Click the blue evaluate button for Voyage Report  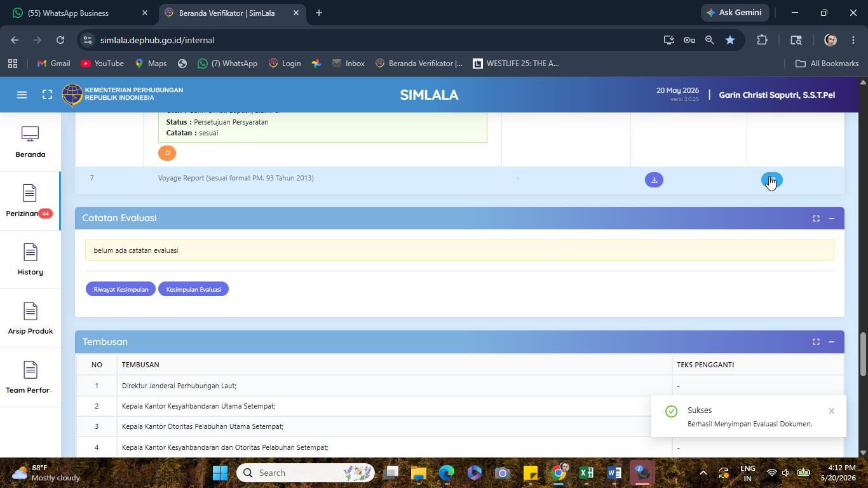tap(771, 180)
